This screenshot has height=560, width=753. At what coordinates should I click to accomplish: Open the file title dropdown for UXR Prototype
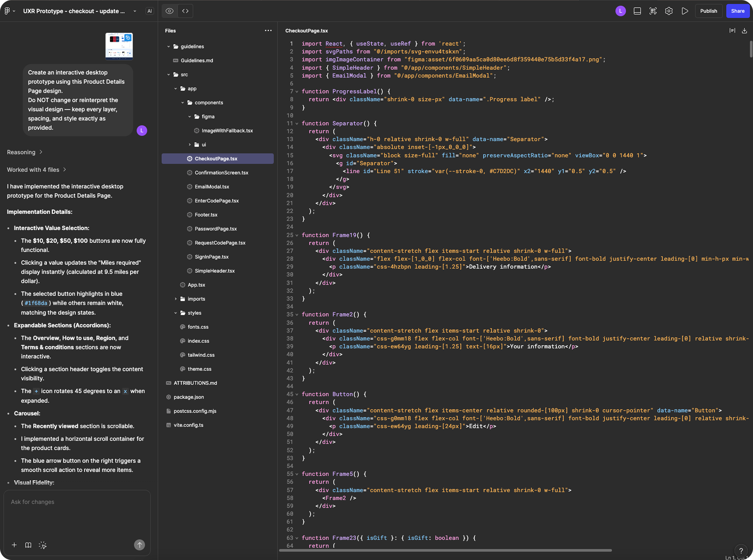134,11
